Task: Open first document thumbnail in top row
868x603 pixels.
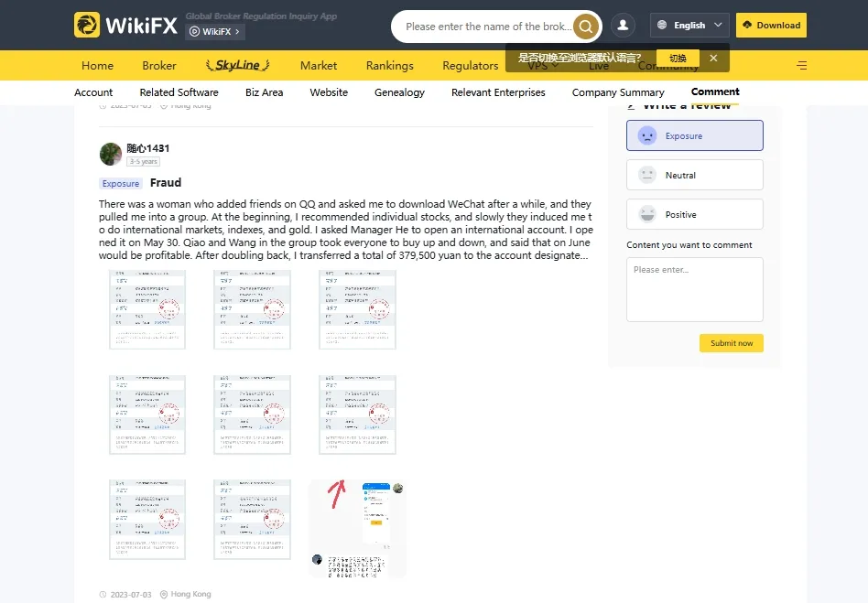Action: coord(147,309)
